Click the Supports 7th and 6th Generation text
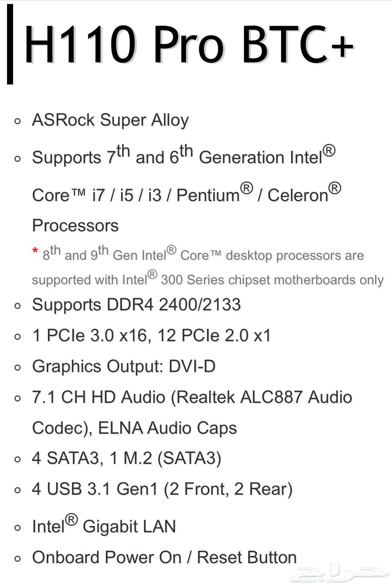This screenshot has width=392, height=588. (183, 157)
